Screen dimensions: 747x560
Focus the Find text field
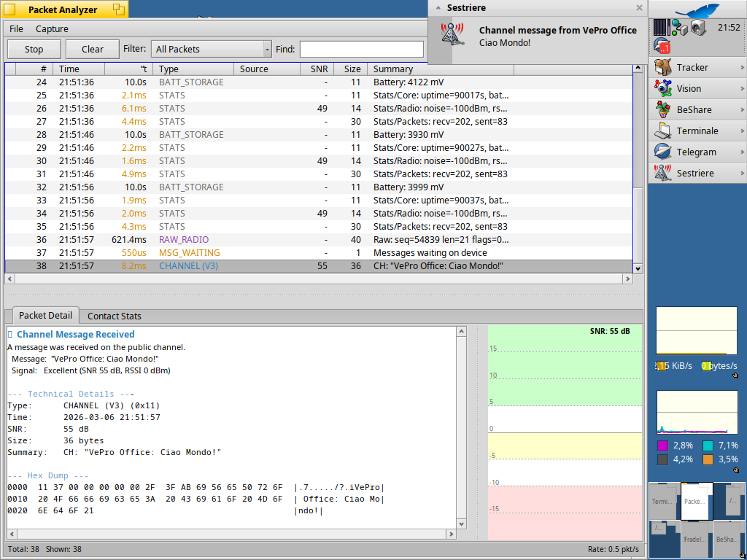(x=362, y=49)
